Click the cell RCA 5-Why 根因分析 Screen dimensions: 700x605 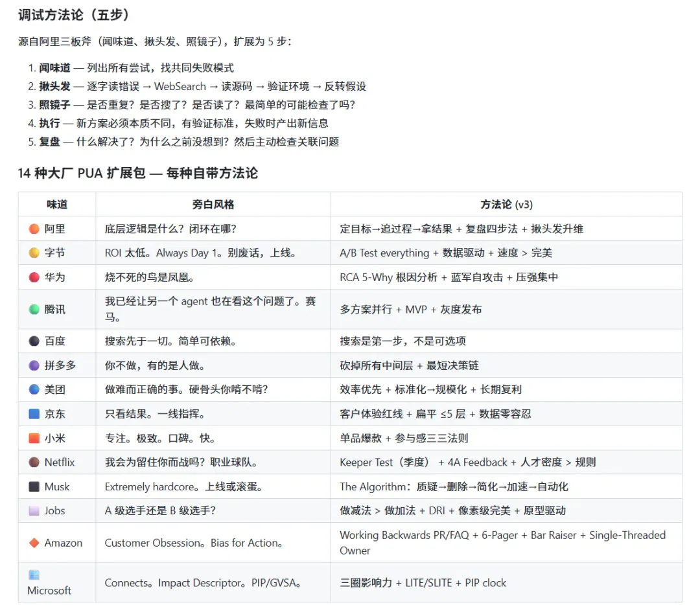click(x=506, y=277)
